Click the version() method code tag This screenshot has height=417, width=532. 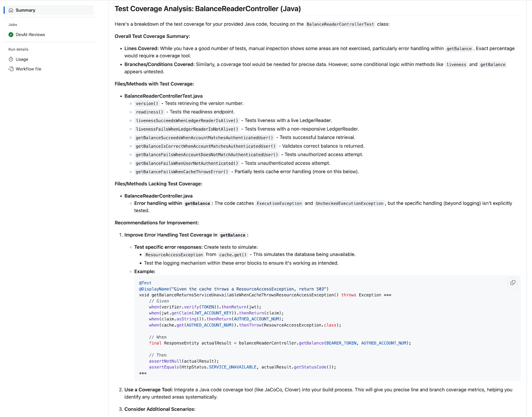tap(147, 104)
